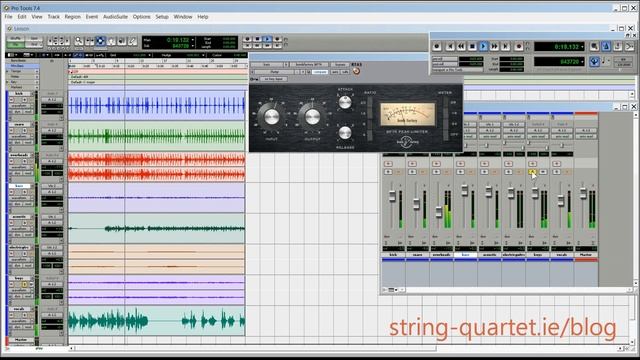
Task: Open the AudioSuite menu
Action: click(x=116, y=17)
